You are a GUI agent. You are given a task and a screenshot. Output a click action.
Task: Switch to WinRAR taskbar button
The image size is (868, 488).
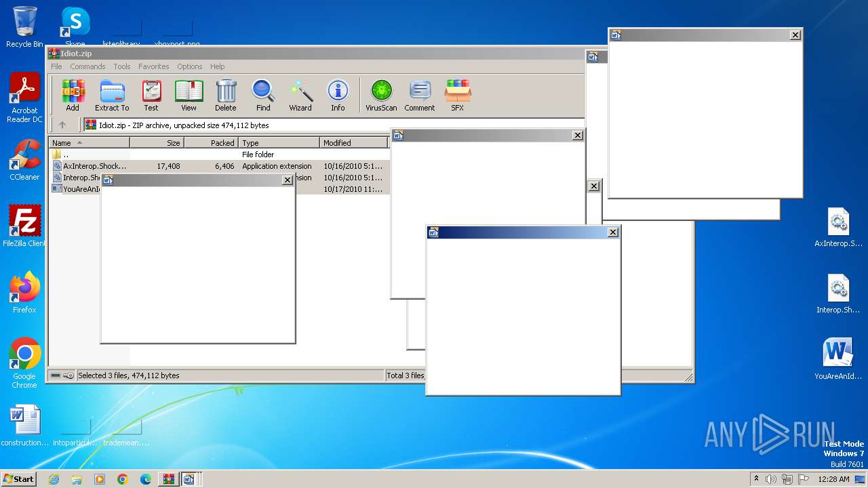click(x=168, y=479)
